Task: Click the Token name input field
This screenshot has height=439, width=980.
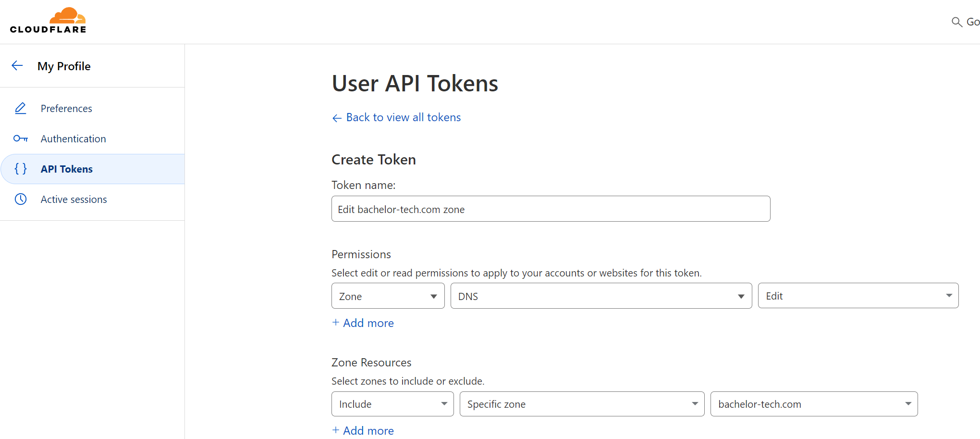Action: (551, 209)
